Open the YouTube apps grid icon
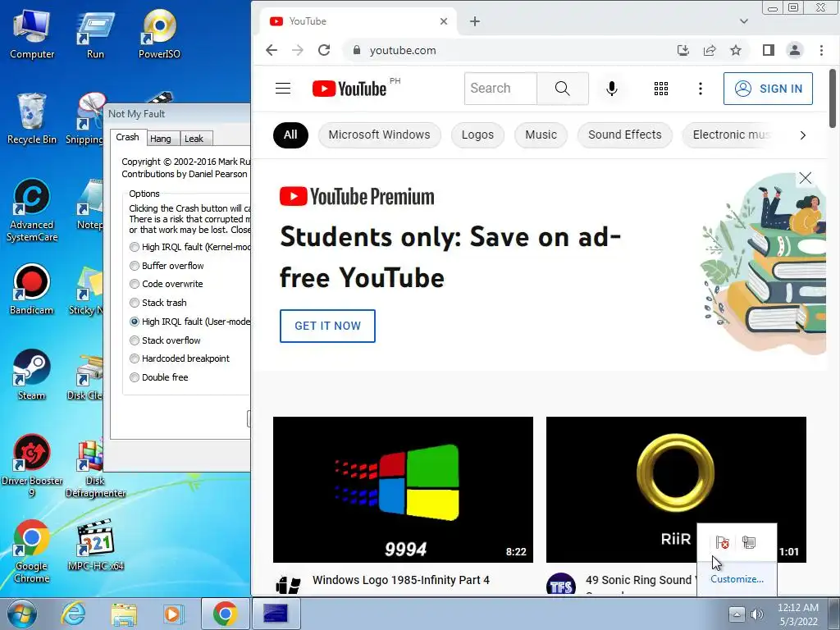The height and width of the screenshot is (630, 840). point(661,89)
